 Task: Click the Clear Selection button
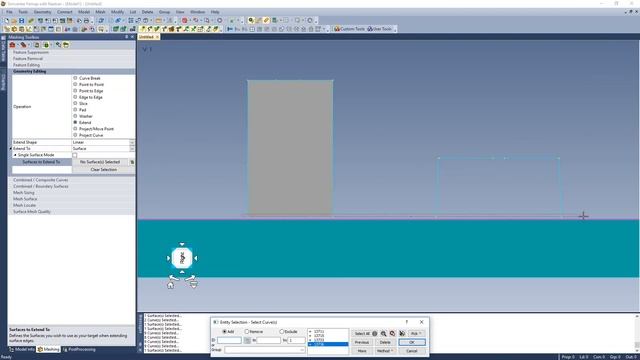[103, 169]
